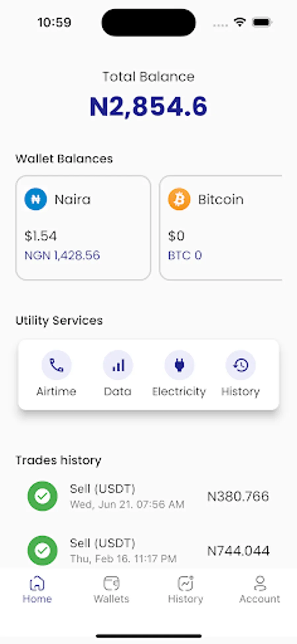Tap green checkmark on N380.766 trade

click(x=43, y=496)
